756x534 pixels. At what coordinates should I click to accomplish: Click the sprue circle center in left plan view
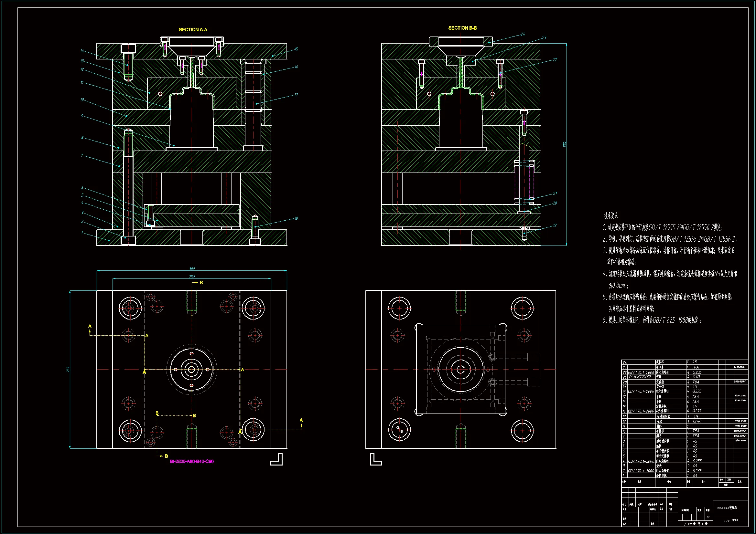coord(192,370)
